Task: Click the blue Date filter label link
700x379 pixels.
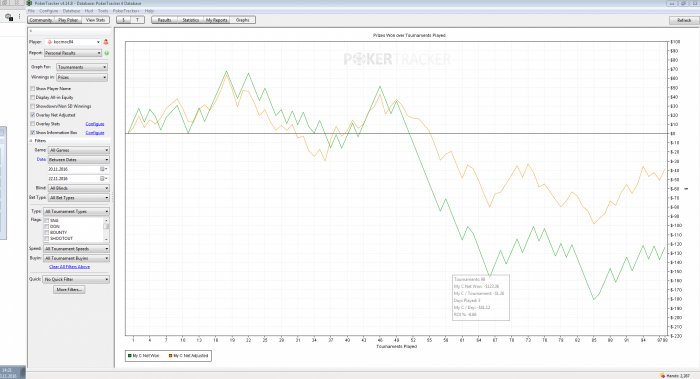Action: point(41,159)
